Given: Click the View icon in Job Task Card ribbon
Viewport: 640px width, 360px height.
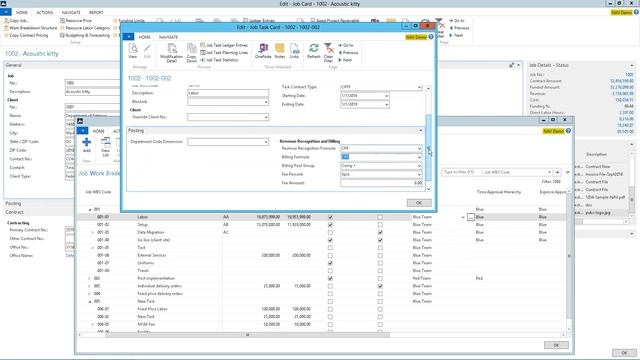Looking at the screenshot, I should [x=133, y=51].
